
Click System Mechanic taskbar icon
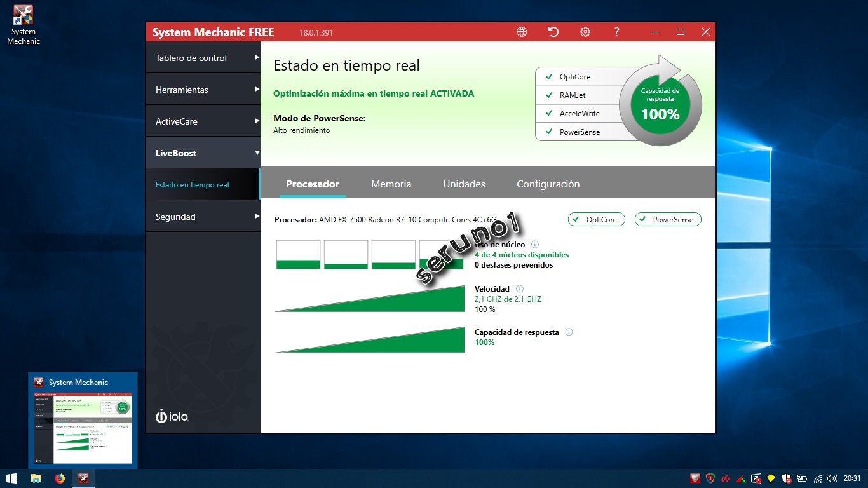pyautogui.click(x=83, y=478)
